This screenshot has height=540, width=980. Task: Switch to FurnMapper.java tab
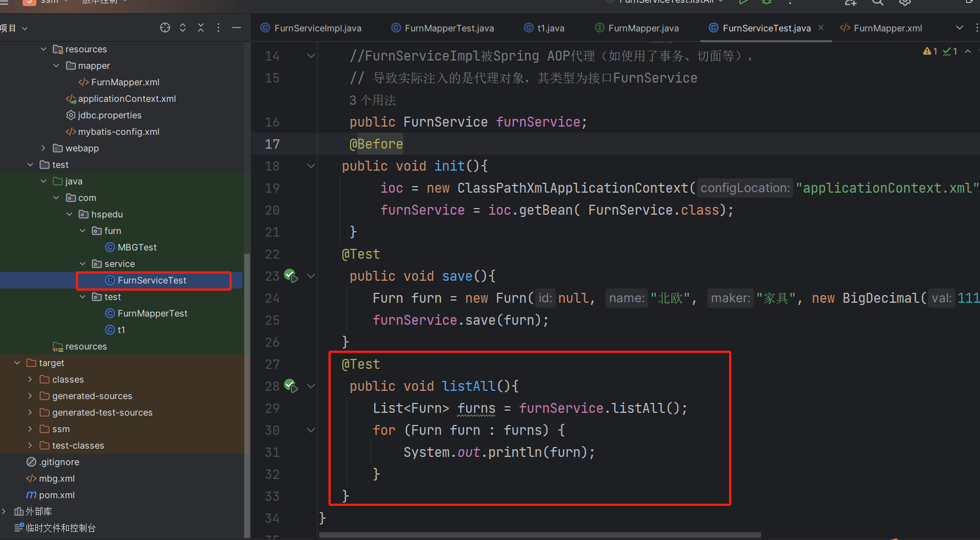[637, 28]
